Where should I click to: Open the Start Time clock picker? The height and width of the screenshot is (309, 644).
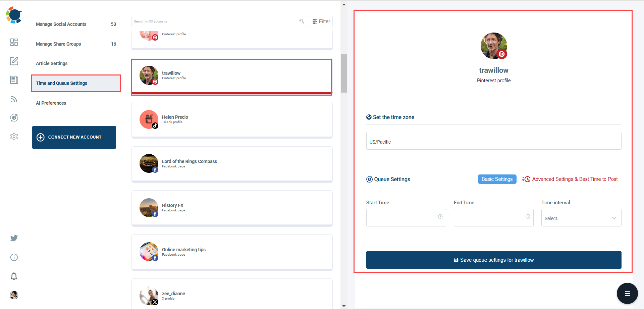[440, 216]
